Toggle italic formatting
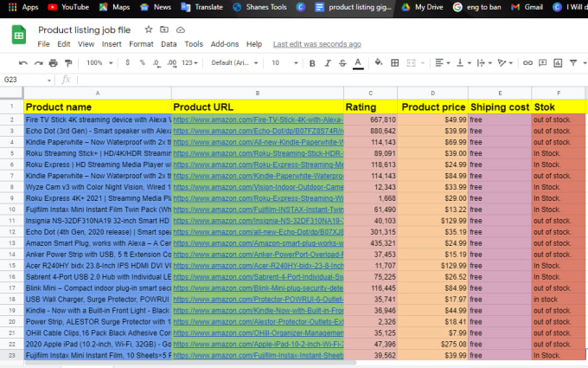Screen dimensions: 588x368 coord(328,63)
